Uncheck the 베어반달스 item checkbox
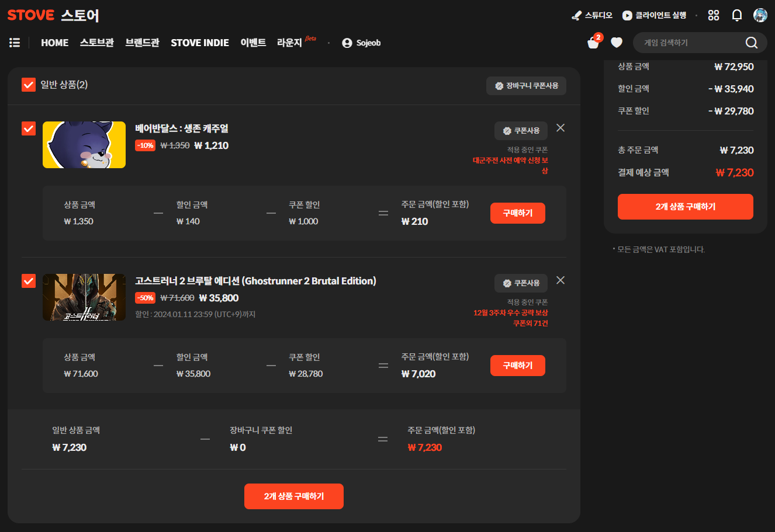This screenshot has height=532, width=775. [x=29, y=128]
